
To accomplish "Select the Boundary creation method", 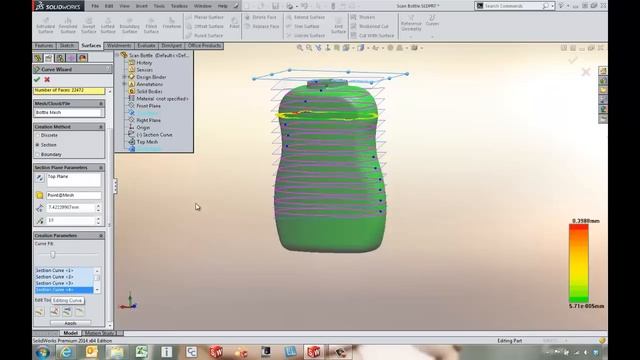I will coord(38,155).
